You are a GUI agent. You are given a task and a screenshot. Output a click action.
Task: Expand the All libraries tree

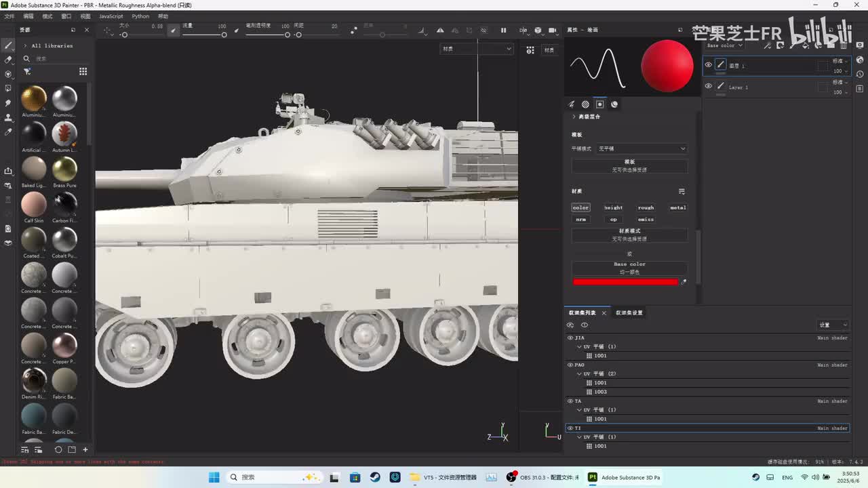coord(26,45)
